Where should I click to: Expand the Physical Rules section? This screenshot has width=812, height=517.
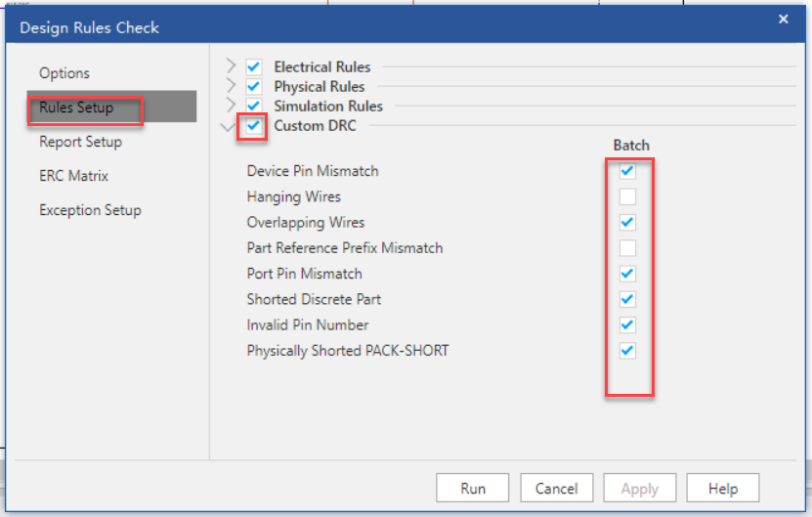[x=231, y=86]
